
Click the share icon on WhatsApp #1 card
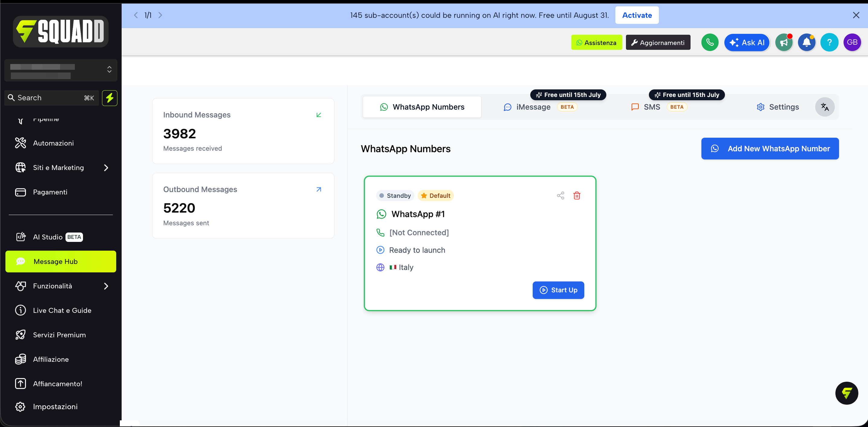pyautogui.click(x=560, y=195)
